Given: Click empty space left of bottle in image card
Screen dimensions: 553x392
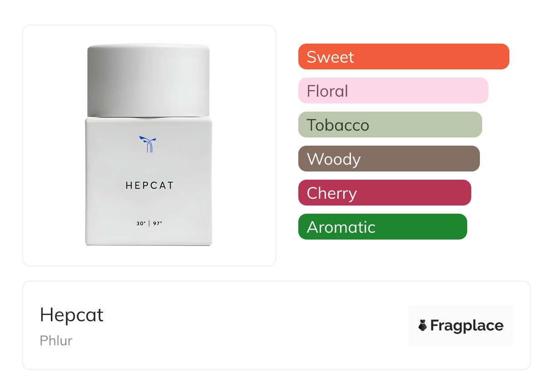Looking at the screenshot, I should (x=54, y=145).
